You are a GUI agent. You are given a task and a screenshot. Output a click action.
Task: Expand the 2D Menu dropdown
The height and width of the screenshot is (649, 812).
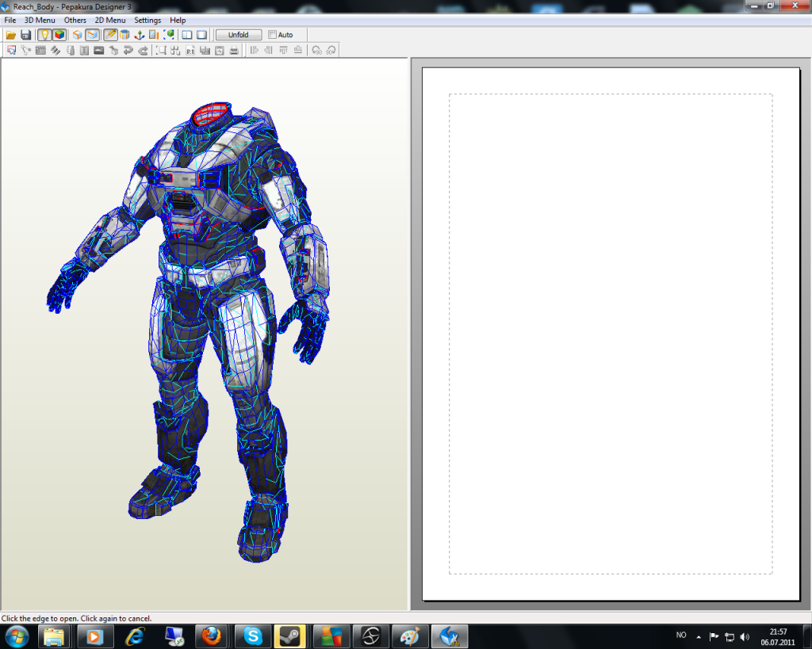pyautogui.click(x=110, y=20)
